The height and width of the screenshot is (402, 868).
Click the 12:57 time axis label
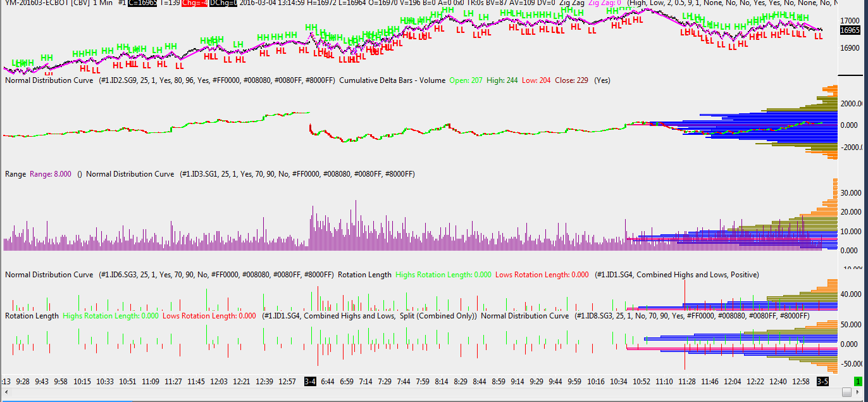(287, 382)
